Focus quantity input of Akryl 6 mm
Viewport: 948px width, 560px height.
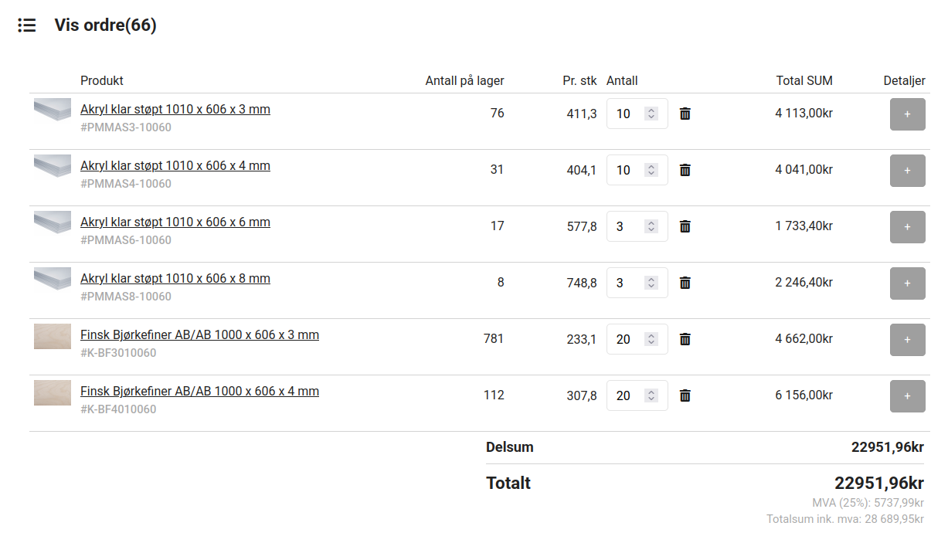pyautogui.click(x=625, y=226)
